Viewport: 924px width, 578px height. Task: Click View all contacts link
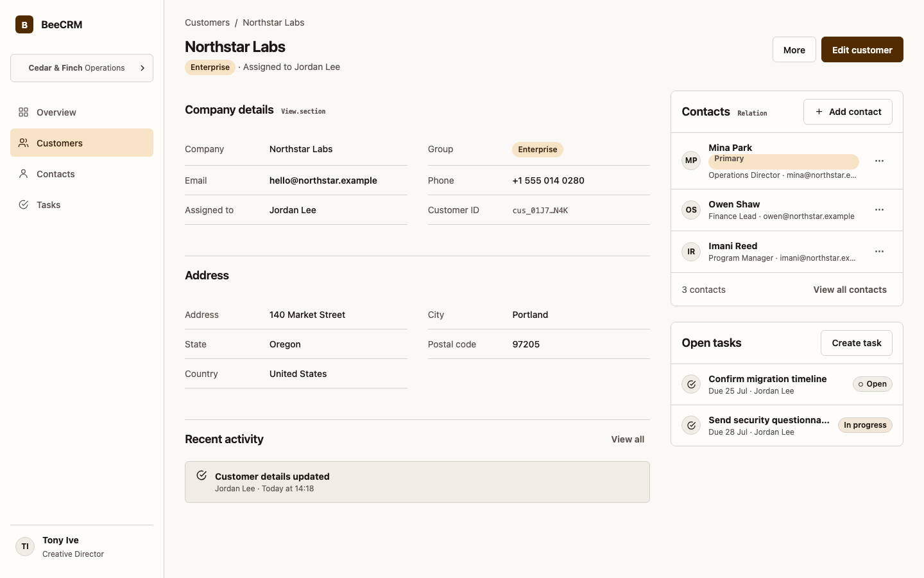tap(850, 290)
